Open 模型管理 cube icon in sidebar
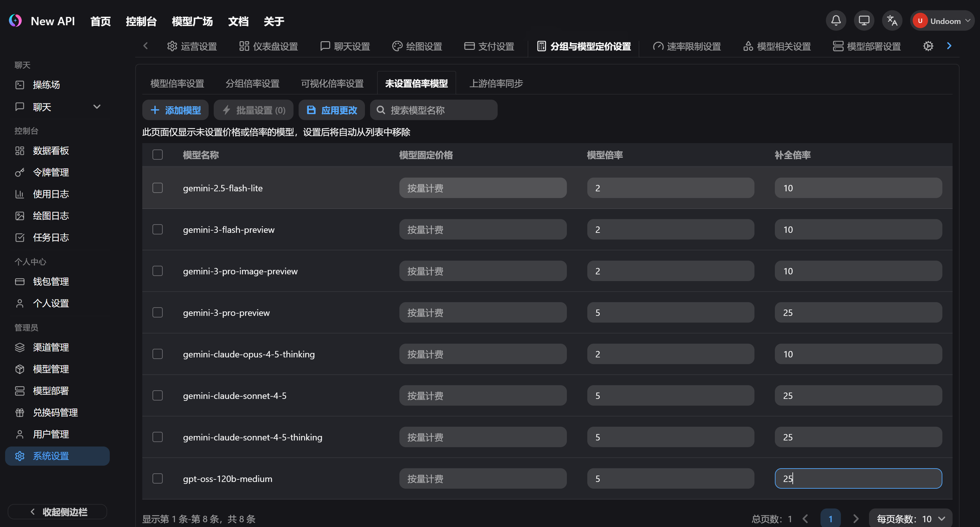The height and width of the screenshot is (527, 980). coord(20,369)
